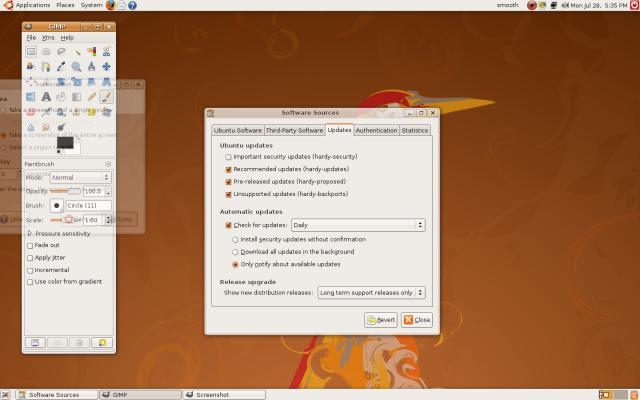Click the Revert button
640x400 pixels.
click(381, 320)
